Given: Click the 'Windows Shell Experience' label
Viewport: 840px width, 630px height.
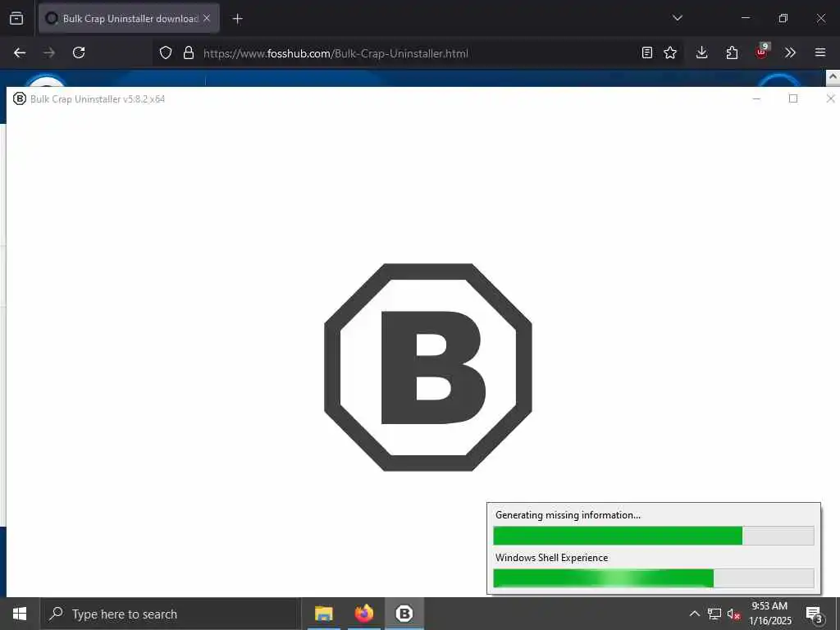Looking at the screenshot, I should [552, 558].
